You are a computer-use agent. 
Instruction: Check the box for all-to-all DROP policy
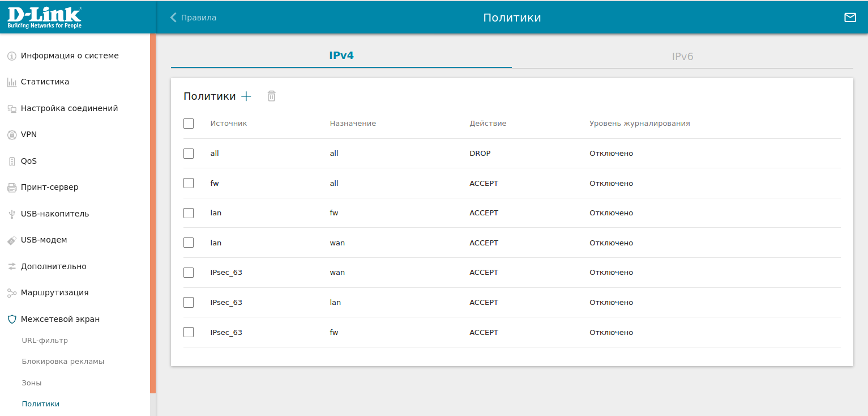click(189, 154)
